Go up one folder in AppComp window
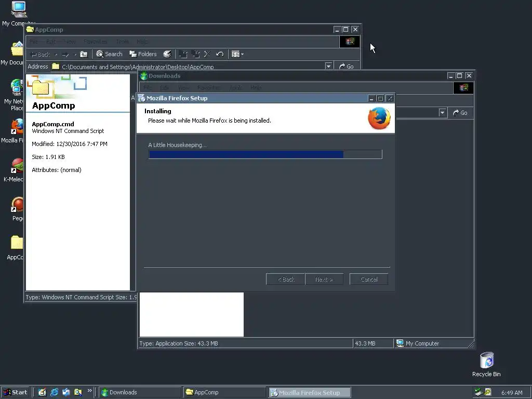The image size is (532, 399). point(84,54)
